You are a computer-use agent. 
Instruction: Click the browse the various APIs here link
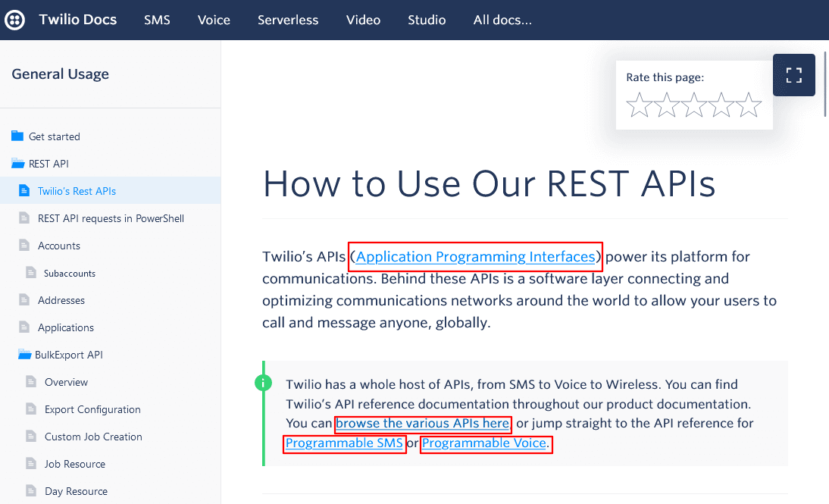coord(423,424)
